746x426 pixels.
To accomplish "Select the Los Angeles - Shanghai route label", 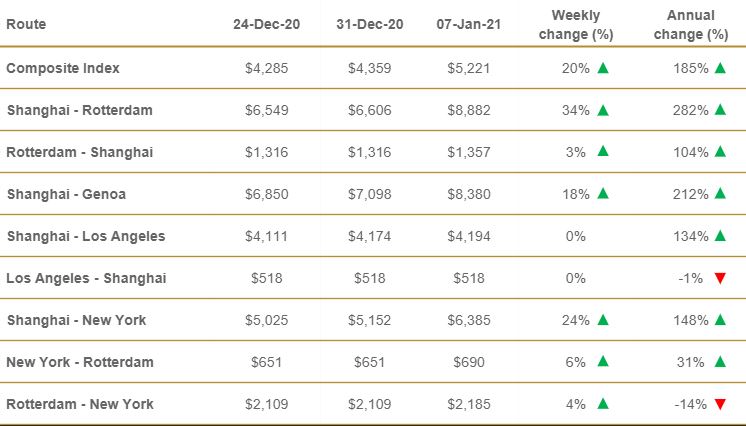I will point(86,278).
